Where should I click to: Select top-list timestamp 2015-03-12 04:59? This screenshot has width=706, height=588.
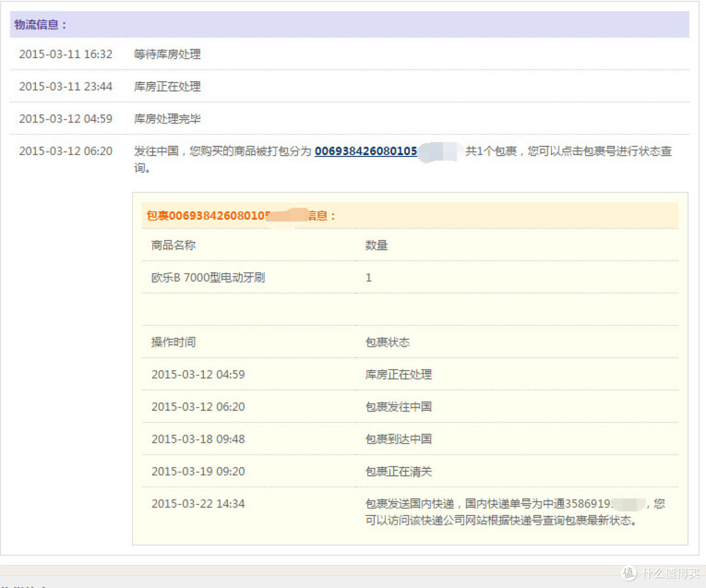66,119
